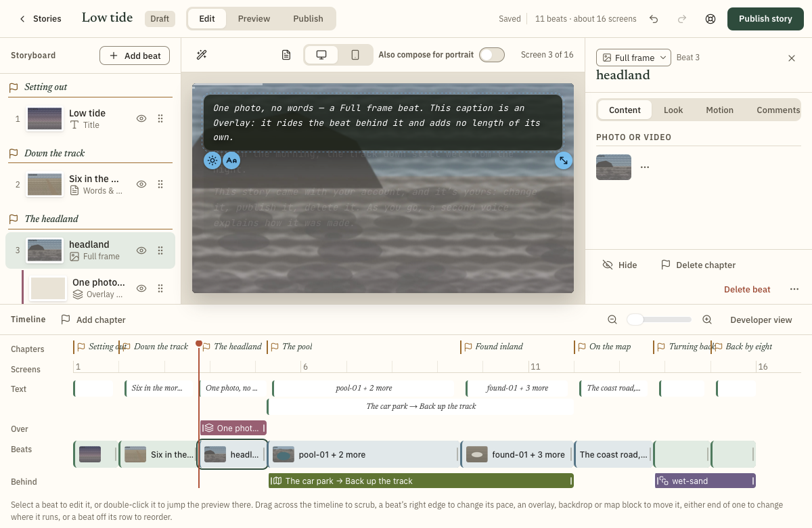This screenshot has height=528, width=812.
Task: Click the headland photo thumbnail in inspector
Action: pyautogui.click(x=614, y=167)
